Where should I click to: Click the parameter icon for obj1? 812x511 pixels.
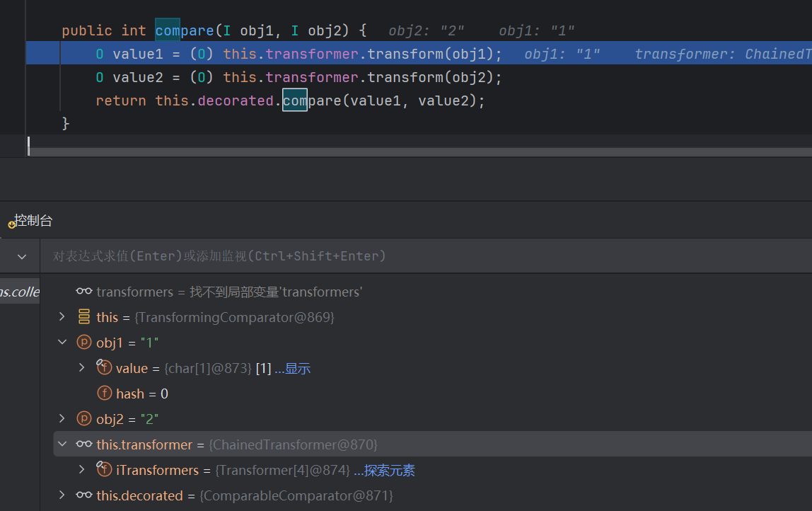[84, 343]
